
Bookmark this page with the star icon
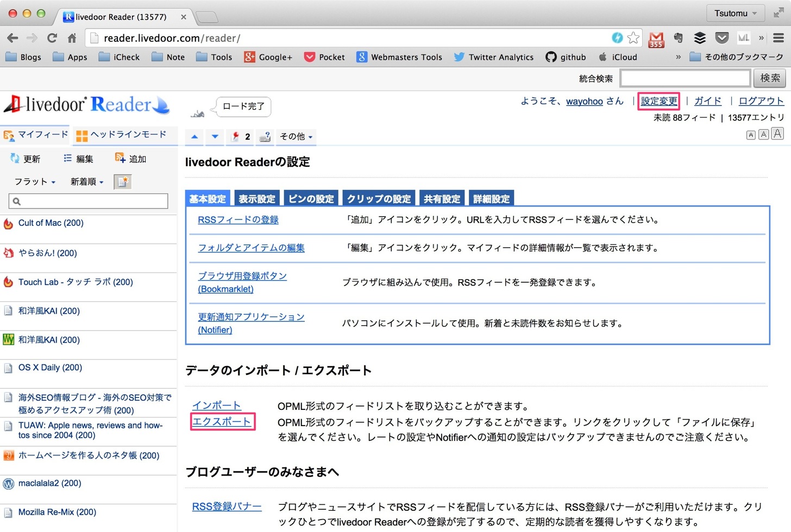coord(633,37)
